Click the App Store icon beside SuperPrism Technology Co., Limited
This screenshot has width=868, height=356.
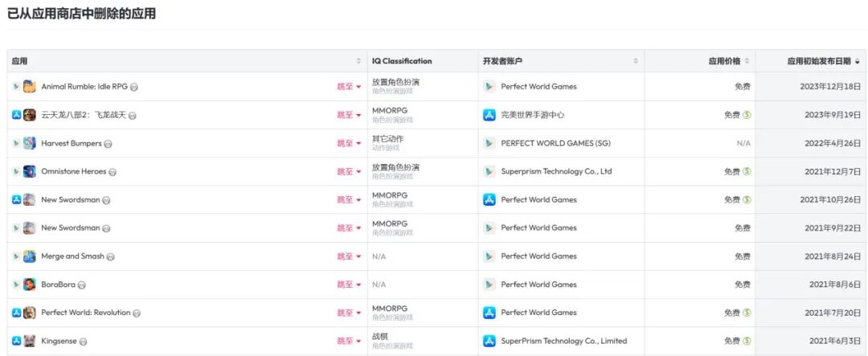pos(489,341)
